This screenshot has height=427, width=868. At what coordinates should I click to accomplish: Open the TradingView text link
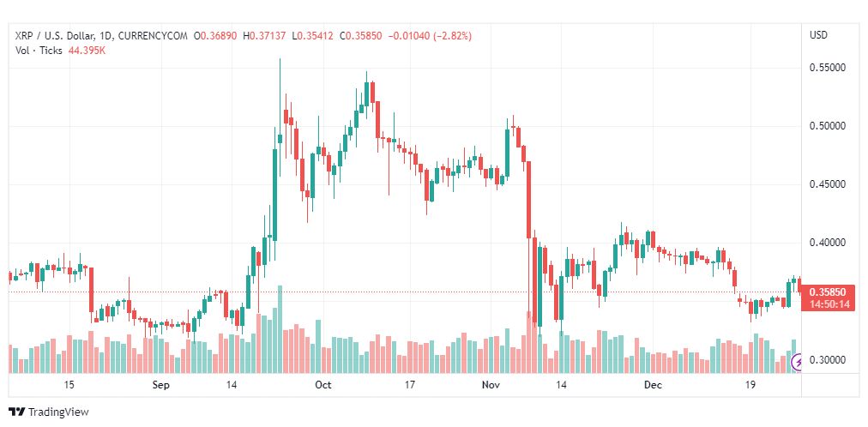tap(58, 412)
